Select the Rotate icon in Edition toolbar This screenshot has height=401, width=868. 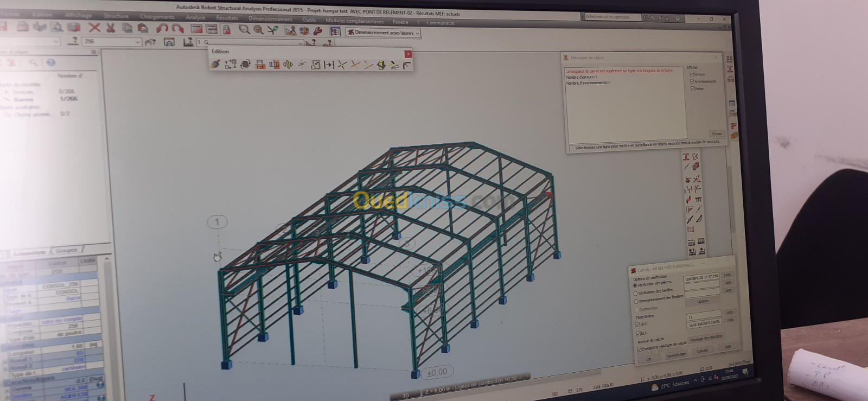click(x=245, y=65)
